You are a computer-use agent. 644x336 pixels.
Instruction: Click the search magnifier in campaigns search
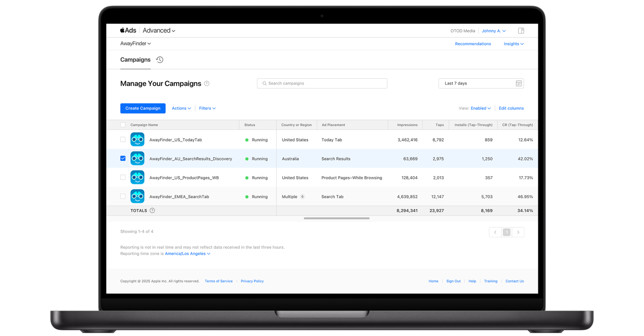264,83
